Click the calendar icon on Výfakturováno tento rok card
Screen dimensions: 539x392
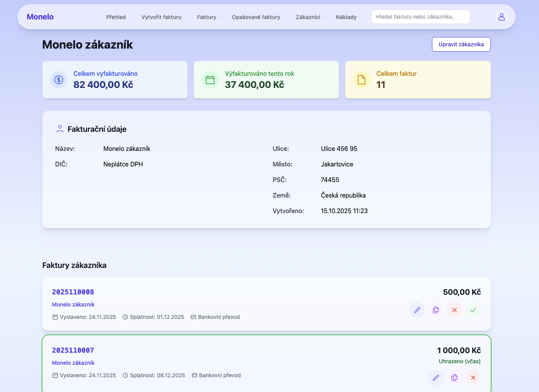[x=210, y=80]
